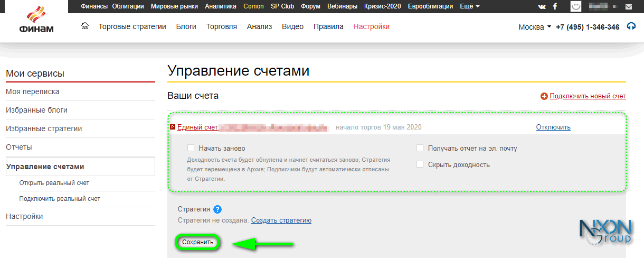Open the Кризис-2020 section

pos(382,6)
